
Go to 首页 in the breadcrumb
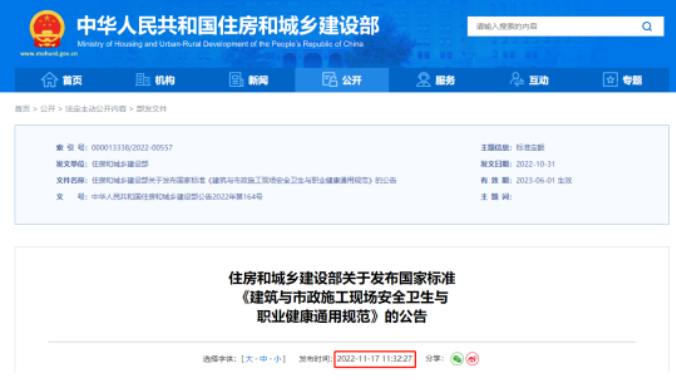click(x=22, y=109)
